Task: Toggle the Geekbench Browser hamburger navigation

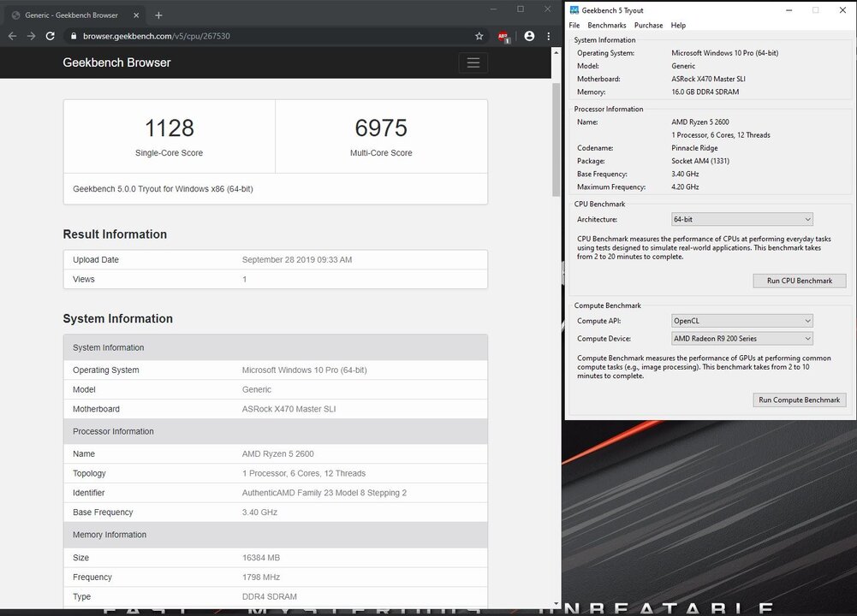Action: pos(473,62)
